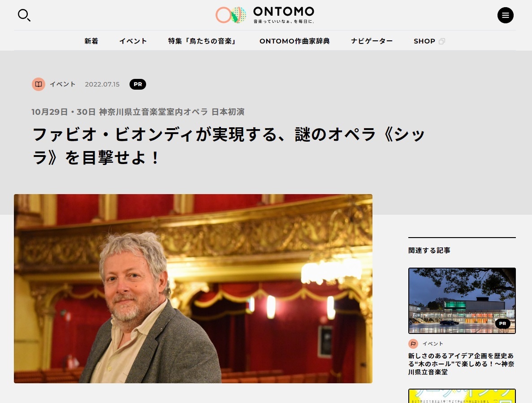
Task: Click the concert hall night thumbnail
Action: point(462,300)
